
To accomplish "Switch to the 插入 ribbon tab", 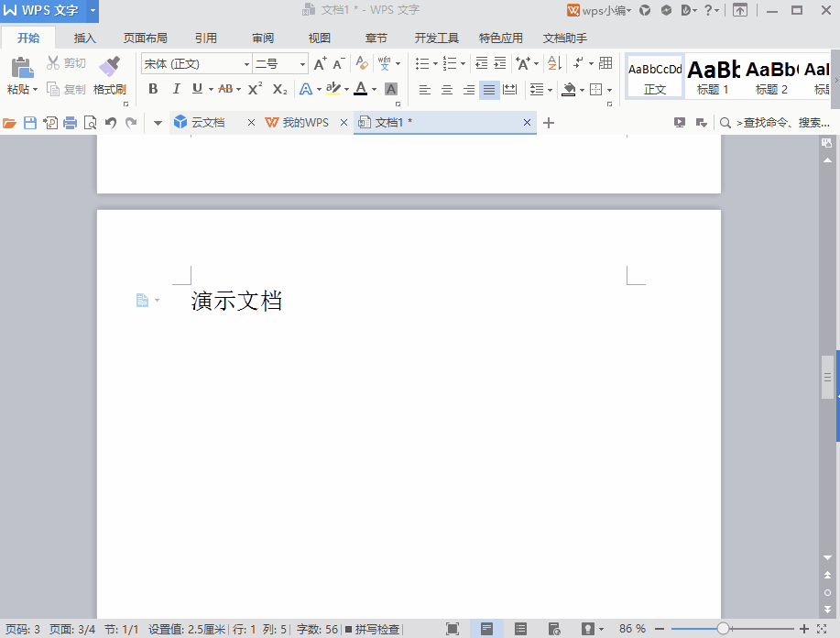I will click(x=84, y=38).
